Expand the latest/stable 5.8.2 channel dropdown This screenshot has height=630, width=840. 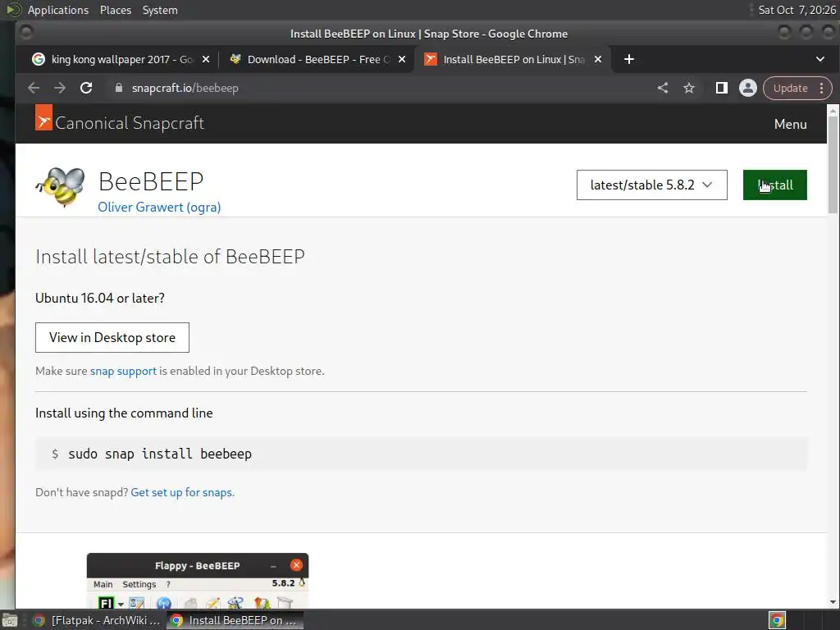pos(651,185)
